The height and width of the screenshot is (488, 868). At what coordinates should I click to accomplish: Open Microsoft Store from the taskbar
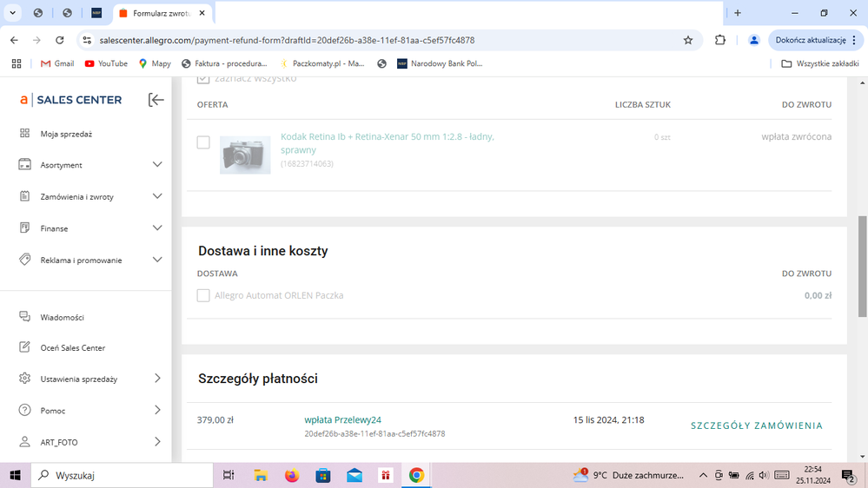(x=323, y=475)
